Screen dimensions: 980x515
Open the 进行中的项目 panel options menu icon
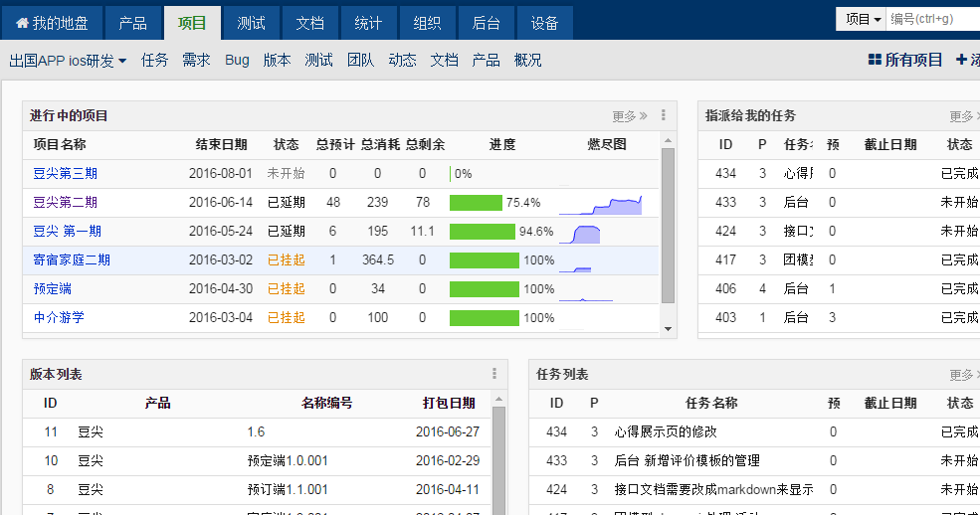click(664, 115)
